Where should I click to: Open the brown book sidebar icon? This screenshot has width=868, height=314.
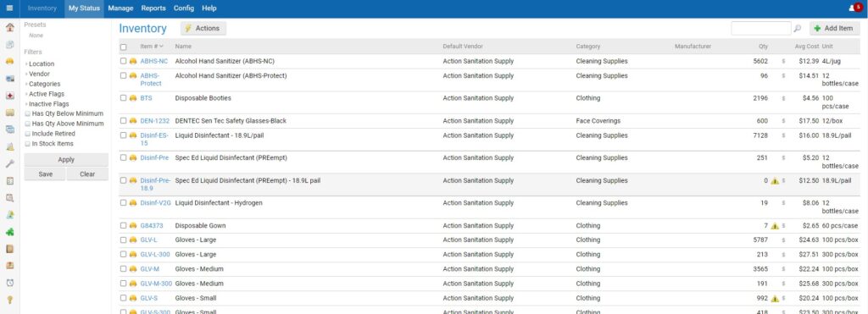click(9, 249)
